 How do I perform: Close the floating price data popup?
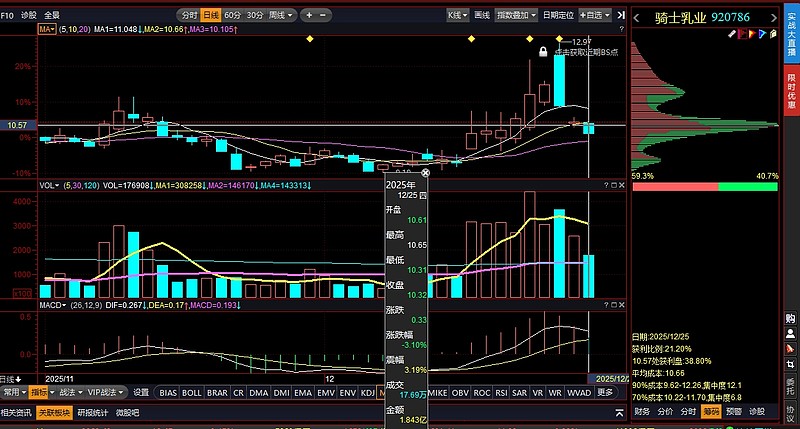coord(425,172)
